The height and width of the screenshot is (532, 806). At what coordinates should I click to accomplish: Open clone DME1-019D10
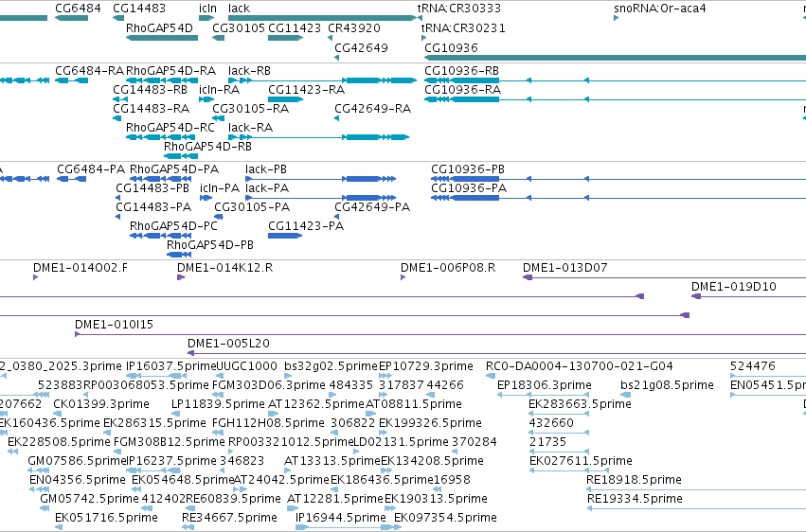[733, 287]
